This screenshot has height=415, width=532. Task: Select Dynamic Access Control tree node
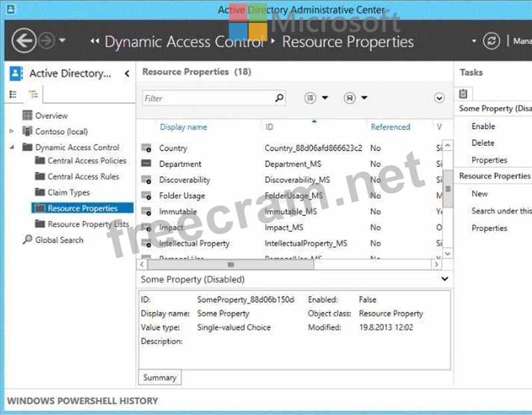[77, 147]
